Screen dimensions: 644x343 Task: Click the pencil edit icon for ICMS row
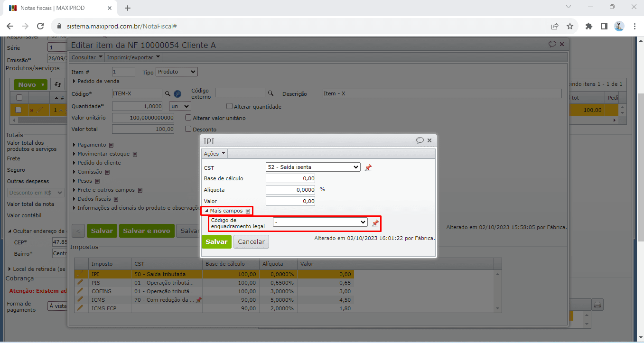tap(80, 300)
